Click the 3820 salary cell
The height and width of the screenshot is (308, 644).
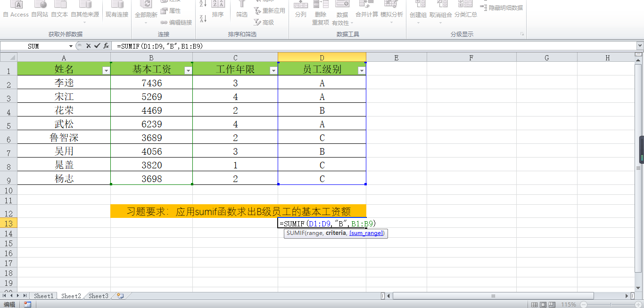click(151, 165)
